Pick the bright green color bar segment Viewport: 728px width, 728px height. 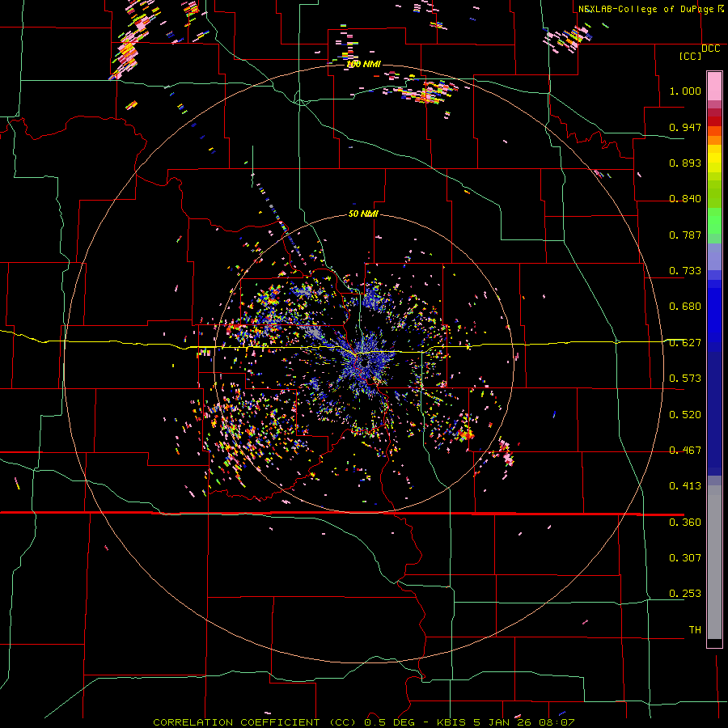pyautogui.click(x=714, y=221)
